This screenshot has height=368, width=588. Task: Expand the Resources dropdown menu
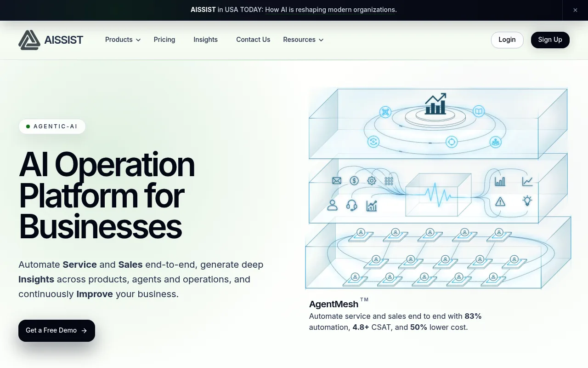coord(303,40)
